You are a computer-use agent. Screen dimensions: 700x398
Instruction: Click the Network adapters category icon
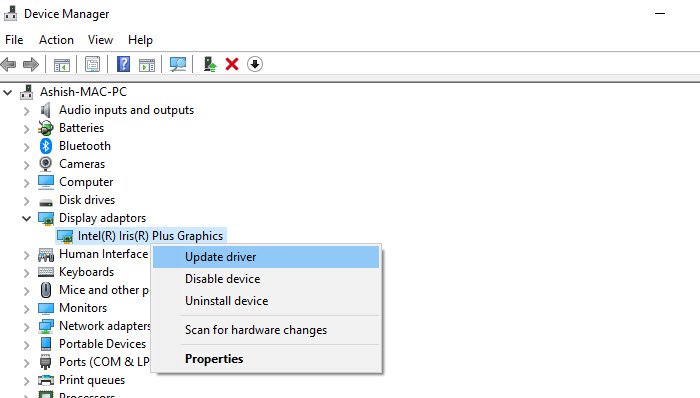tap(46, 326)
